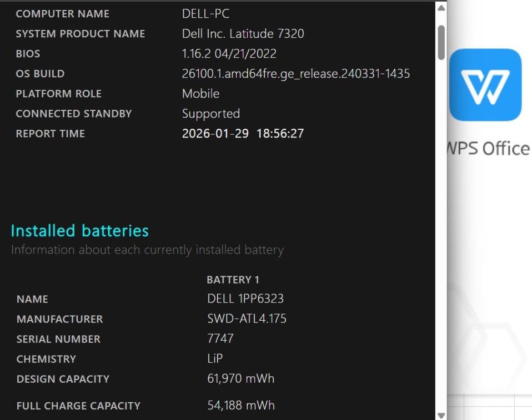Click the full charge capacity 54,188 mWh
The height and width of the screenshot is (420, 532).
click(240, 405)
